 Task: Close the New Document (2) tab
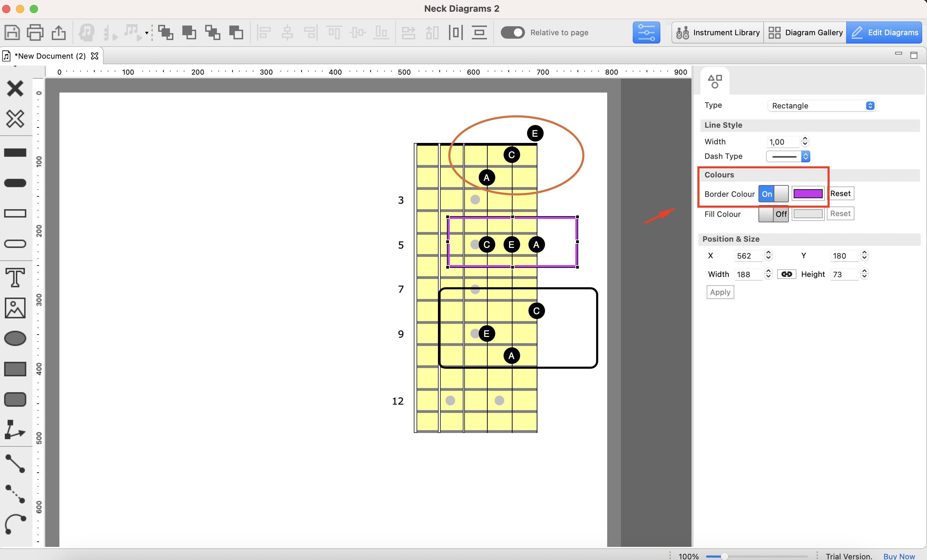tap(95, 56)
